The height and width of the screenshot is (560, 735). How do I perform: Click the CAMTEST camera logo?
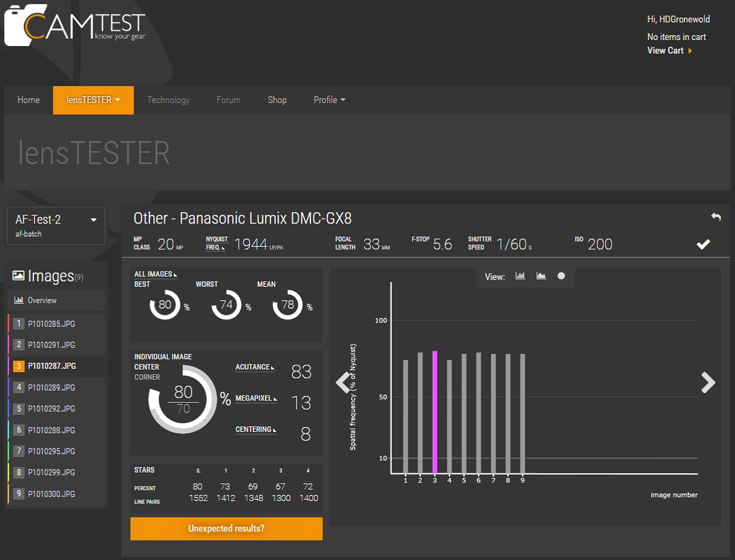click(x=75, y=25)
